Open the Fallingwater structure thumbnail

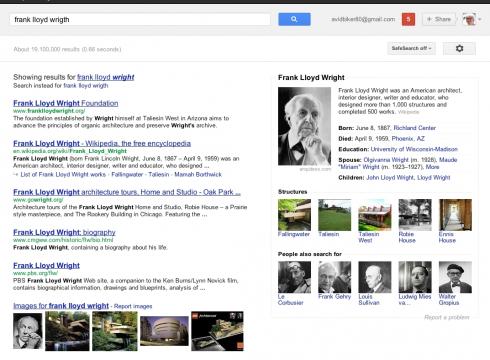(x=294, y=215)
